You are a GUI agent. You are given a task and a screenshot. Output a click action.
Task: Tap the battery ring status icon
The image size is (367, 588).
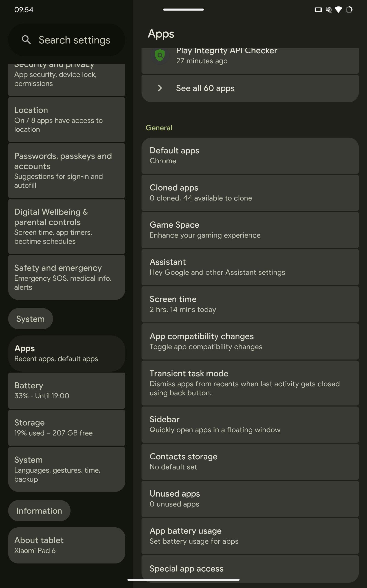click(349, 10)
